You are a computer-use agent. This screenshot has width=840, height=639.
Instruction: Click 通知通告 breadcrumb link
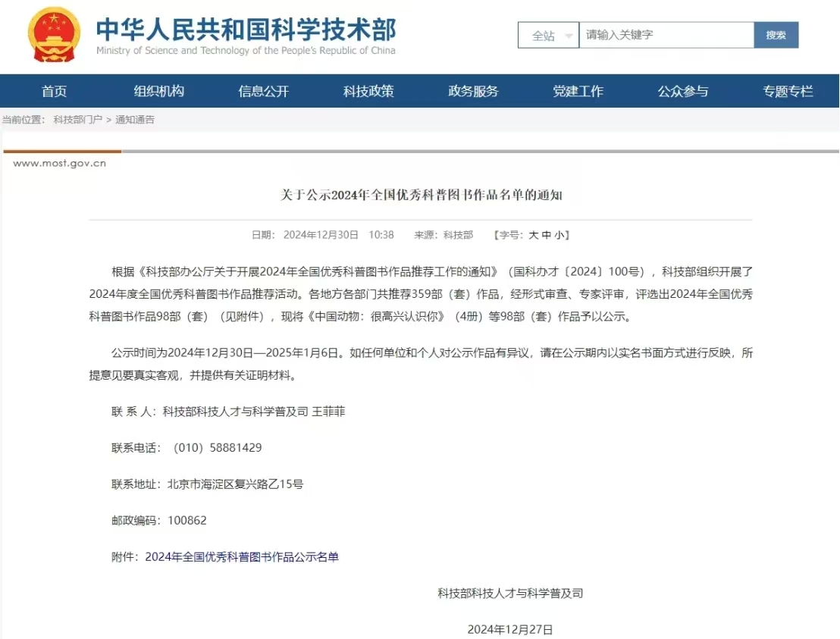(x=135, y=120)
